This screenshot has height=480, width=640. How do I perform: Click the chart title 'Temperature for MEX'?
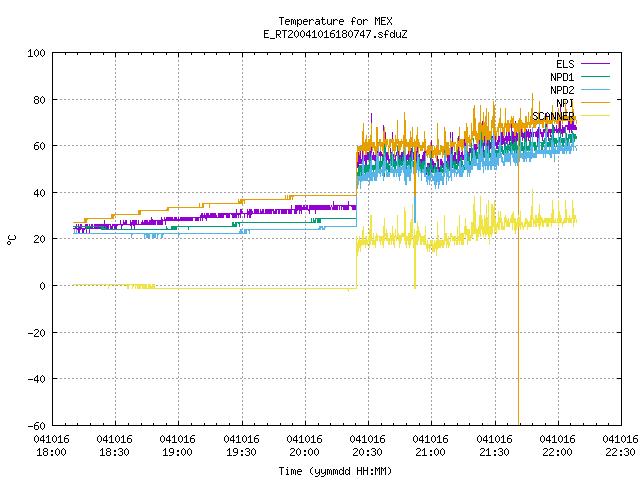coord(335,21)
